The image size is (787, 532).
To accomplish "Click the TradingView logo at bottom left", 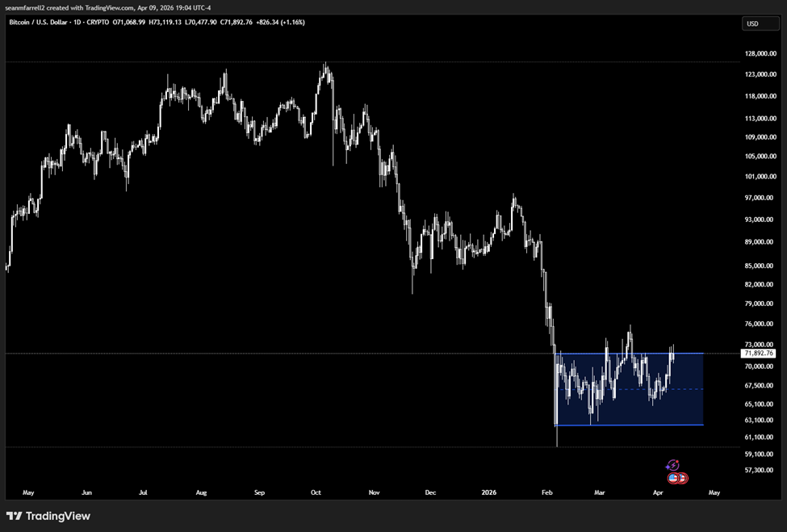I will tap(48, 516).
